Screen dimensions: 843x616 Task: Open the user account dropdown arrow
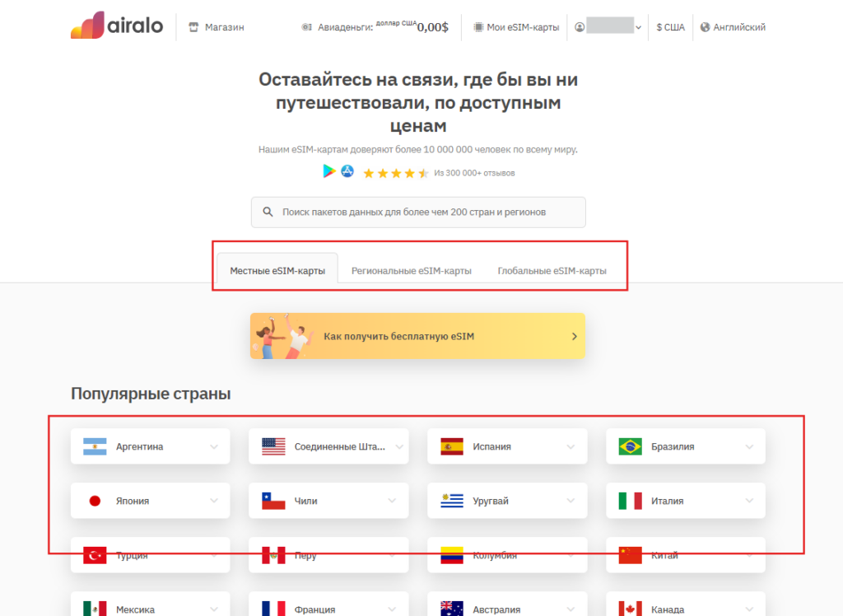click(x=639, y=27)
